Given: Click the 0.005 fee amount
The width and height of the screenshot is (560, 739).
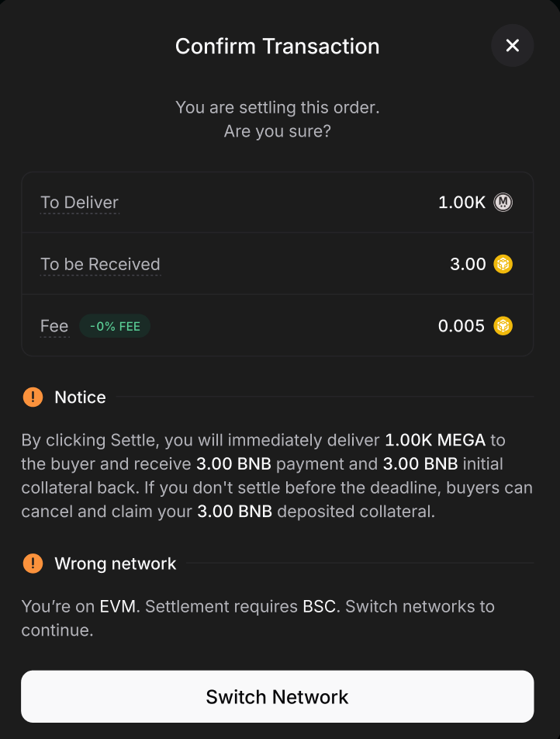Looking at the screenshot, I should pyautogui.click(x=461, y=326).
